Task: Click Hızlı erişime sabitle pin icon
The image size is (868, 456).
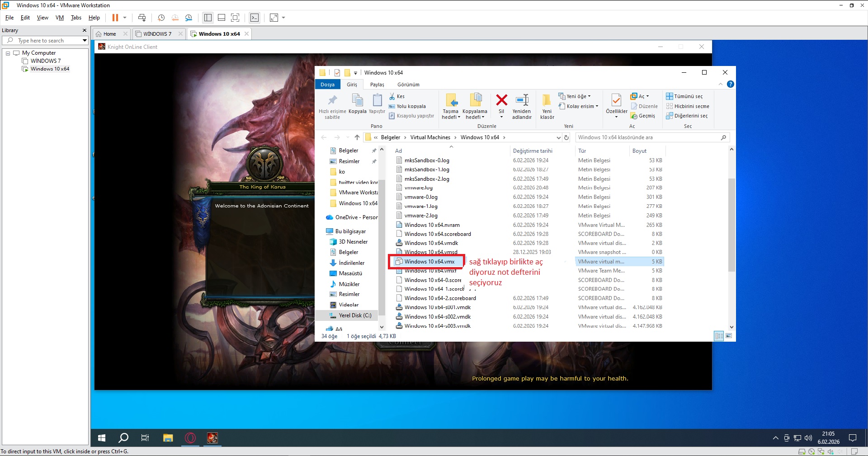Action: pos(332,100)
